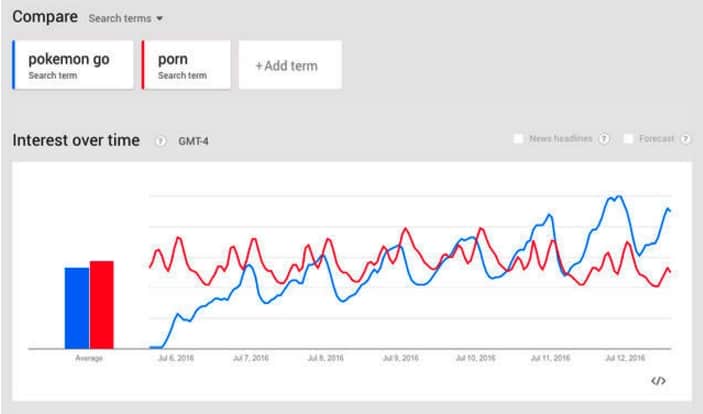
Task: Select the porn search term card
Action: (x=188, y=65)
